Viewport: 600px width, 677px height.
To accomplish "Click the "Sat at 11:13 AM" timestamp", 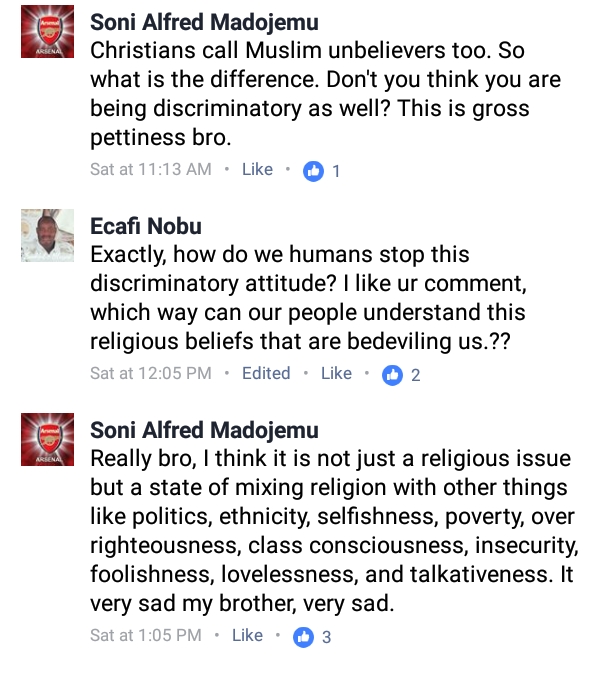I will click(x=151, y=170).
